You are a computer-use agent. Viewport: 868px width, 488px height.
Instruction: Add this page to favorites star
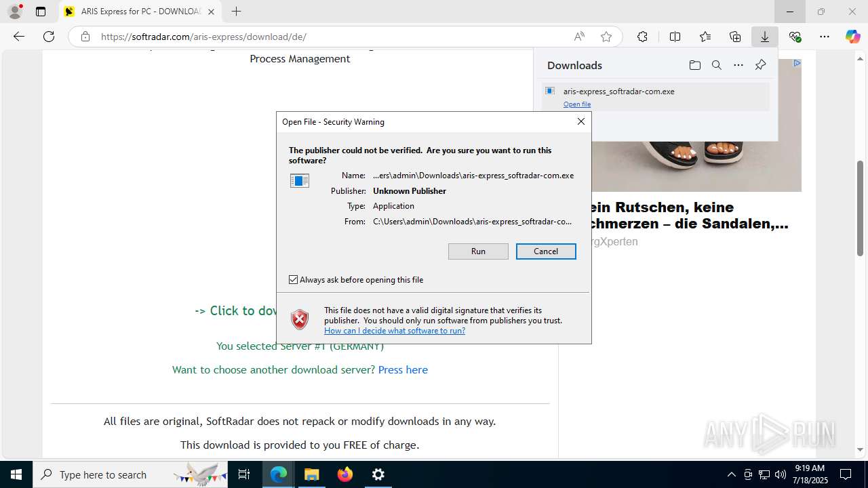[606, 37]
